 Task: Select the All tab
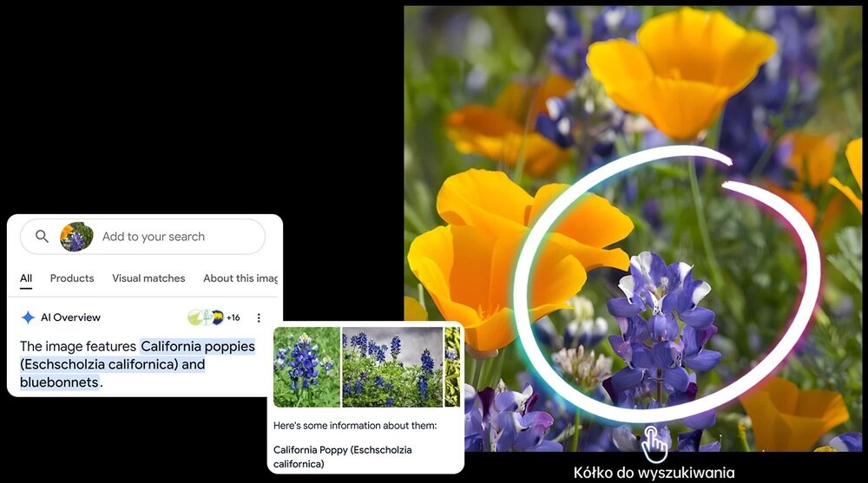tap(26, 278)
